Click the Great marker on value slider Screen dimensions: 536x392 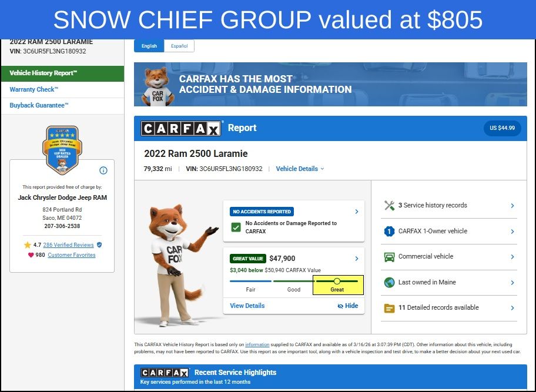coord(337,282)
